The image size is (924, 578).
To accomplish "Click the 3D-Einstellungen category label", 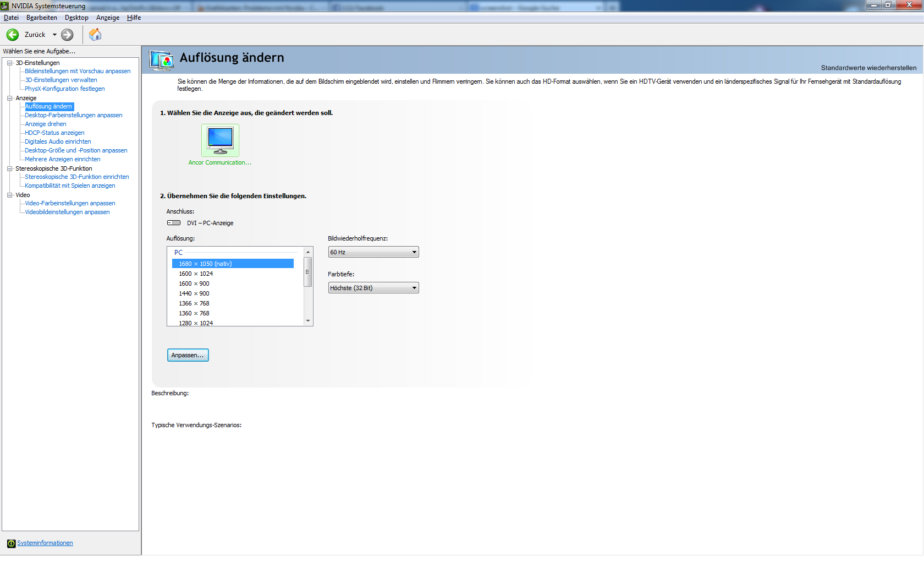I will (37, 63).
